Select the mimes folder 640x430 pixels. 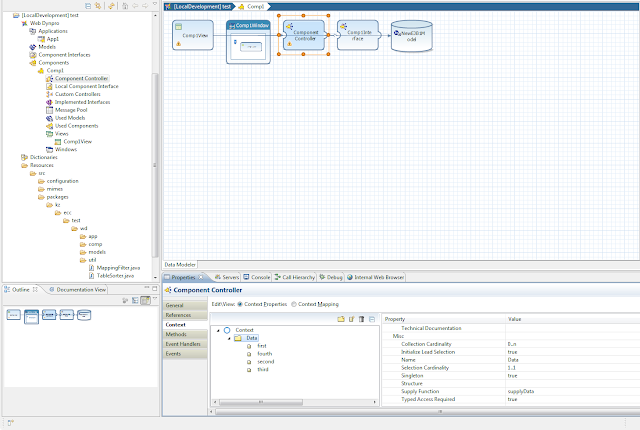55,189
